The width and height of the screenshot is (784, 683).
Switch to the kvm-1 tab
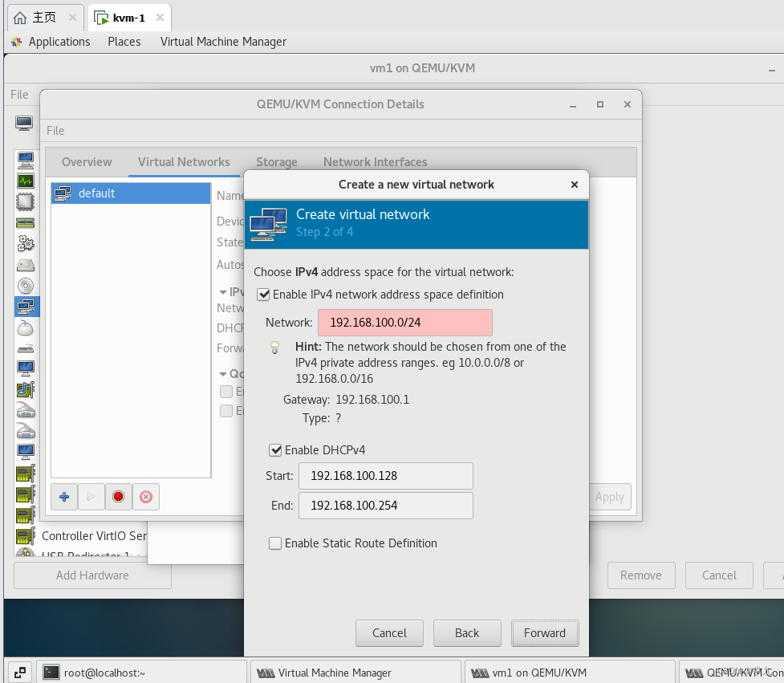[129, 18]
